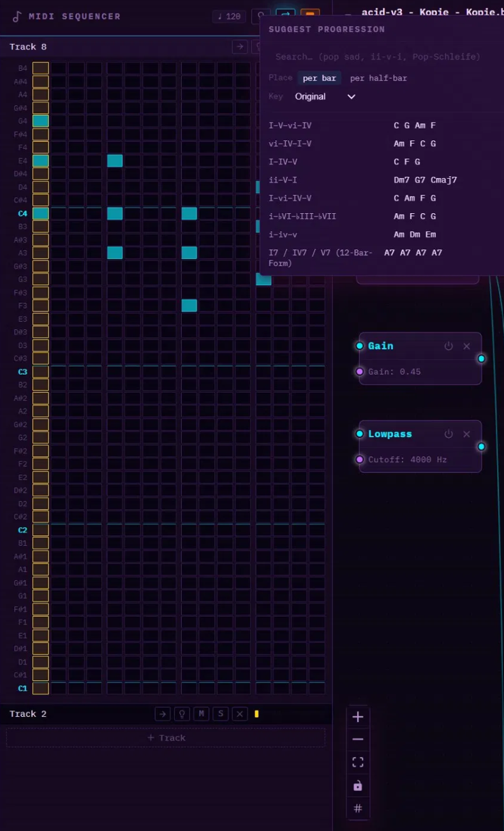Click the Gain node input port
504x831 pixels.
[x=360, y=346]
